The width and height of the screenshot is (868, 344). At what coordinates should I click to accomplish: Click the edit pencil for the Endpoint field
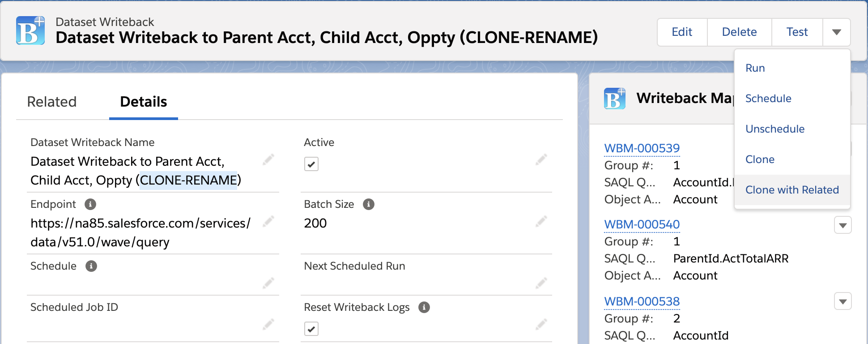click(268, 220)
